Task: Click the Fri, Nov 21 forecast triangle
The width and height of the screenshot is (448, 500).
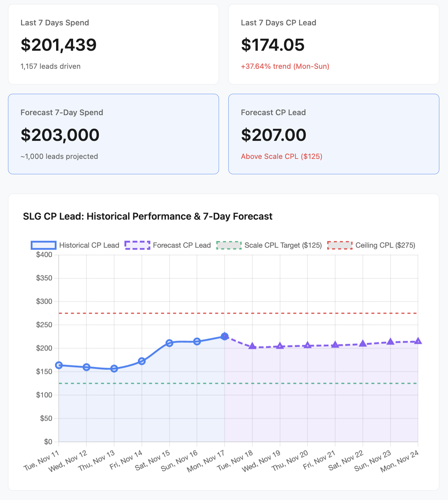Action: click(335, 345)
